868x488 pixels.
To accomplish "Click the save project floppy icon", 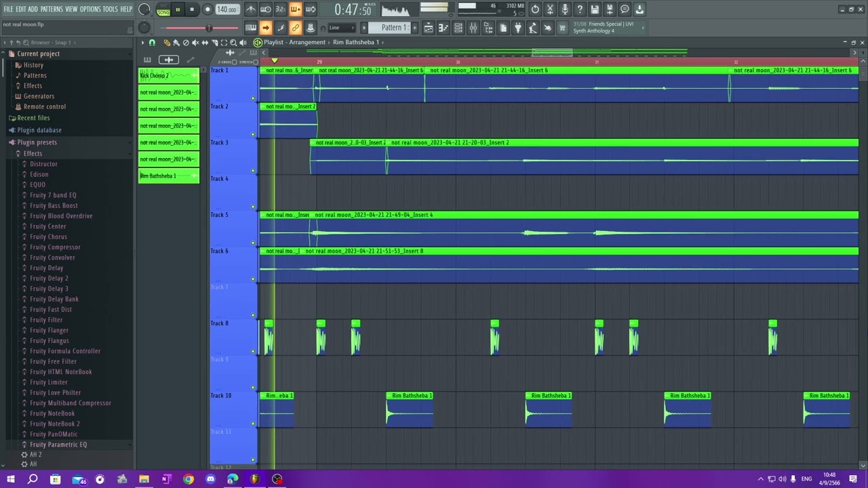I will (595, 9).
